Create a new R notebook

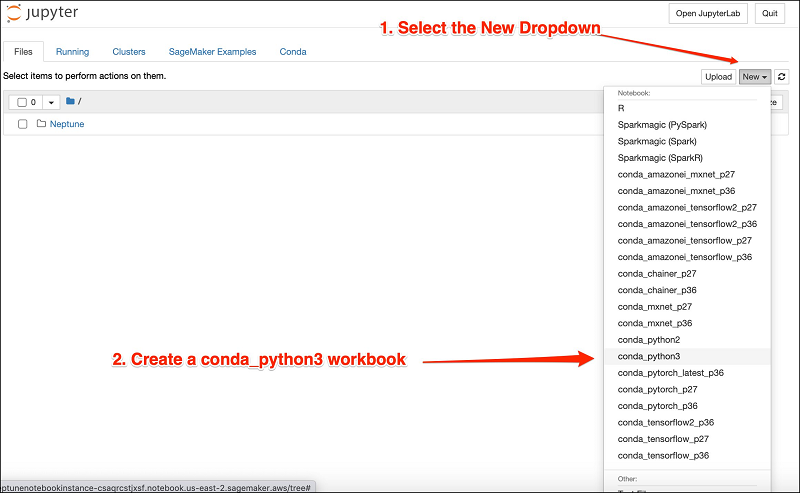point(687,108)
